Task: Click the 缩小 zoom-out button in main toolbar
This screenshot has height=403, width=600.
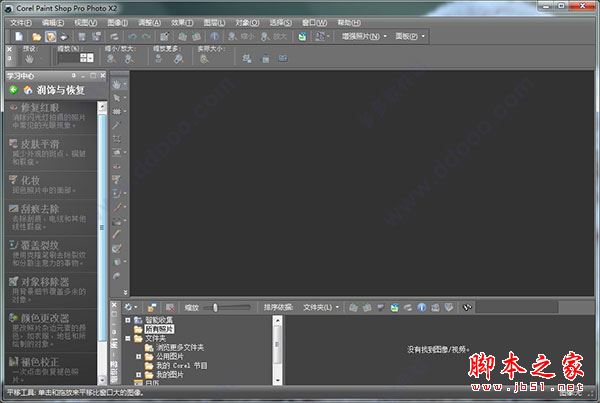Action: [x=241, y=37]
